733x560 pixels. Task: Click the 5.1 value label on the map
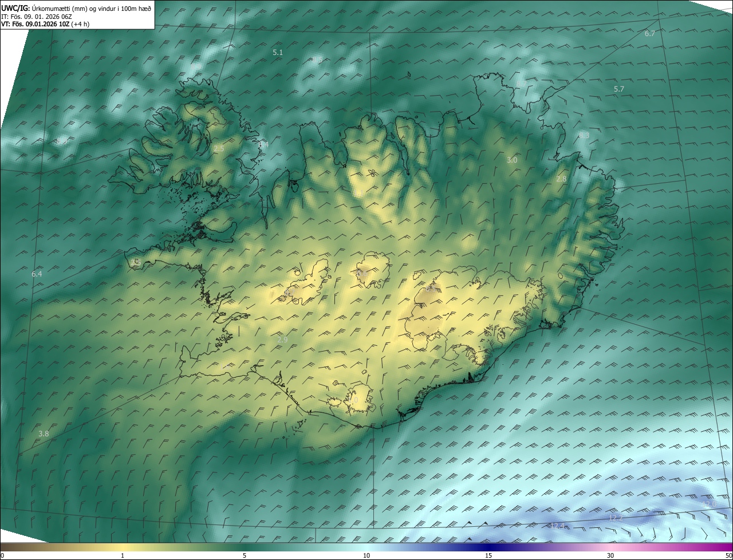point(278,53)
